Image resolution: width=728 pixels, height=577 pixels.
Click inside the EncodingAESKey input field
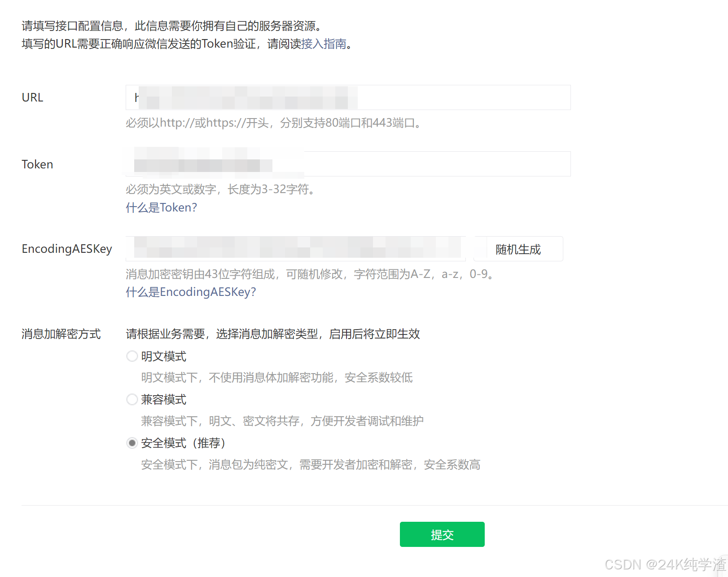pyautogui.click(x=296, y=248)
